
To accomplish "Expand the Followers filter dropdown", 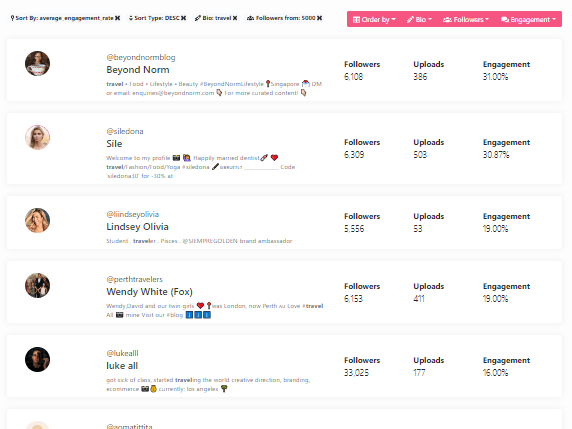I will coord(465,19).
